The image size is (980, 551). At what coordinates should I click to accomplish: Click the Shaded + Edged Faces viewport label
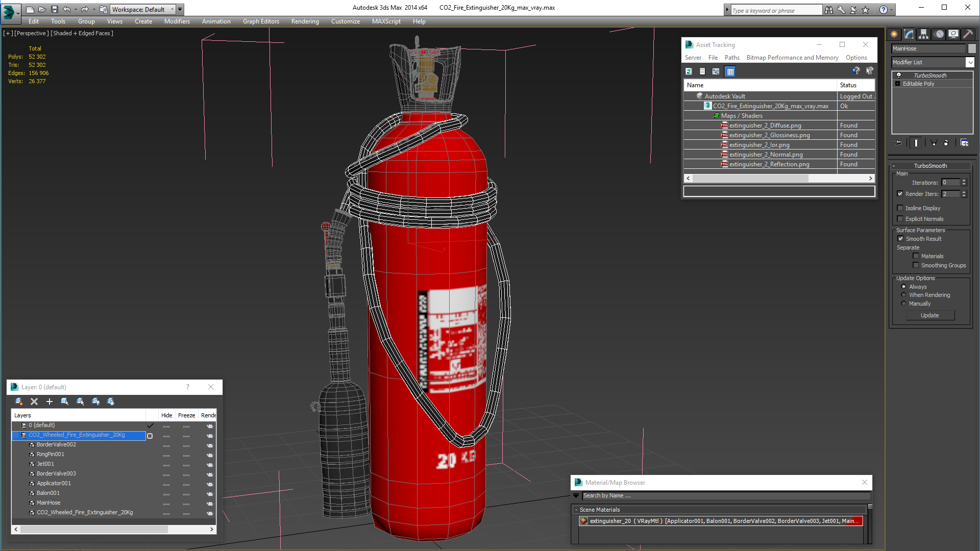click(x=82, y=33)
